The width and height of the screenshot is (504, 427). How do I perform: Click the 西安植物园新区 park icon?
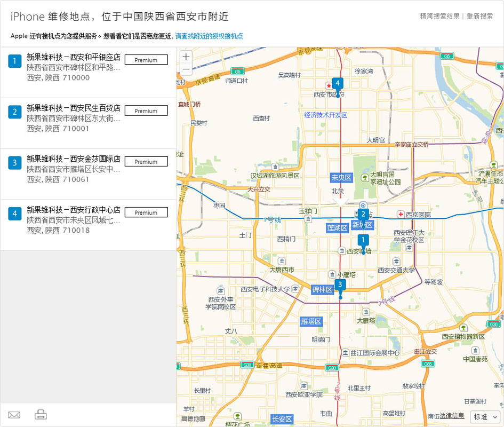point(463,328)
